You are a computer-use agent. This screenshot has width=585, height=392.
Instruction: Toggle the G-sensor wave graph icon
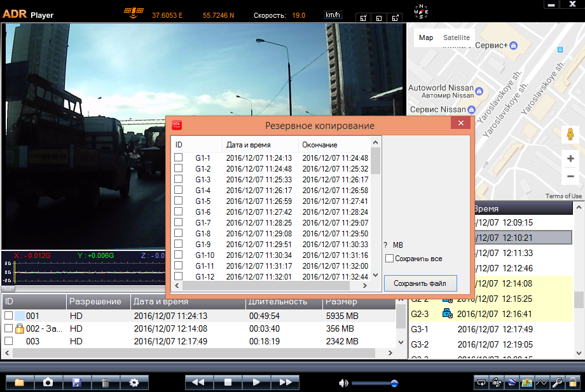click(x=542, y=382)
